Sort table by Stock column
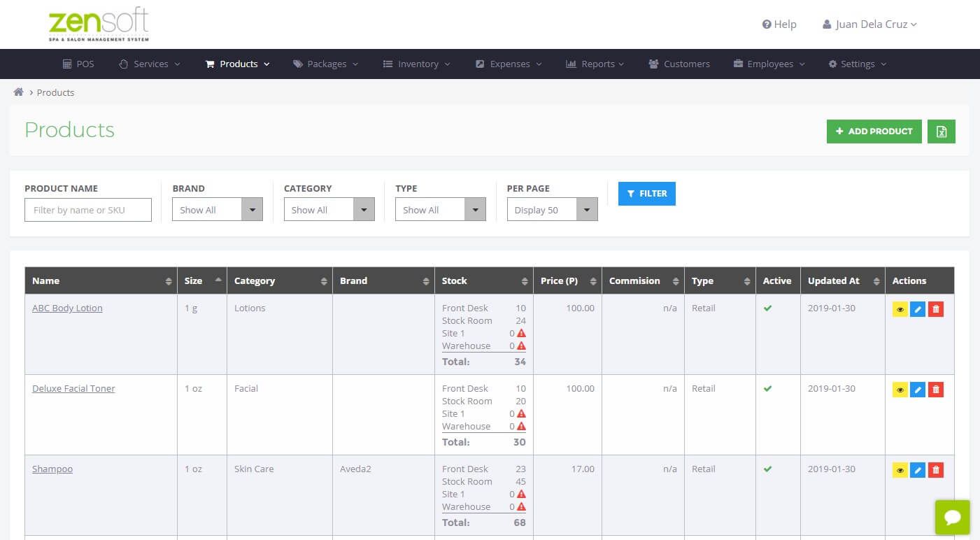 (x=483, y=280)
